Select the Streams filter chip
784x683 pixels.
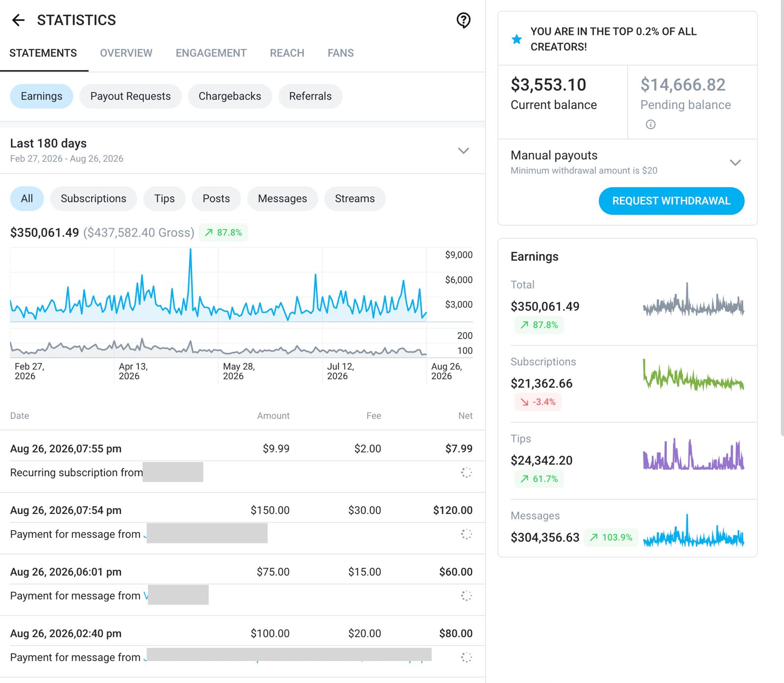(355, 198)
